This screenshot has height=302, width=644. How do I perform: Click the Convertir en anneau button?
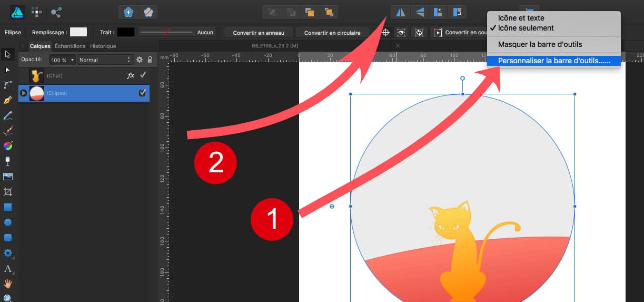pos(259,33)
